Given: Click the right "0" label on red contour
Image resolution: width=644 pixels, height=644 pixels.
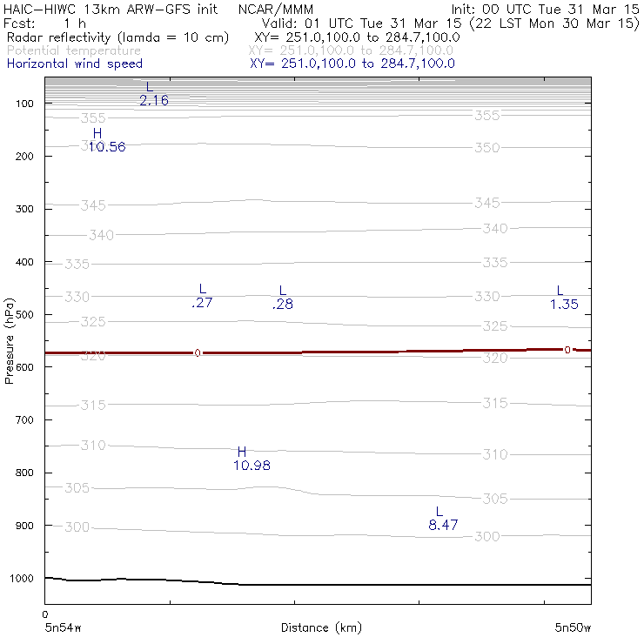Looking at the screenshot, I should click(x=567, y=350).
